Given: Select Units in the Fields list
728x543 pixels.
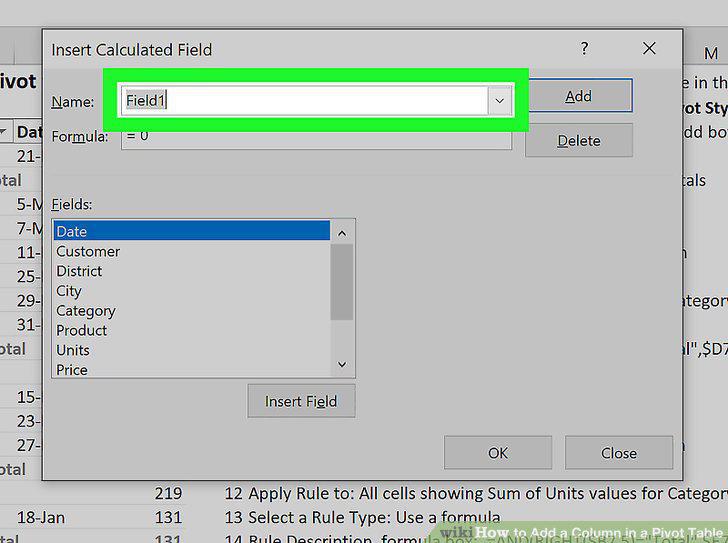Looking at the screenshot, I should (x=192, y=350).
